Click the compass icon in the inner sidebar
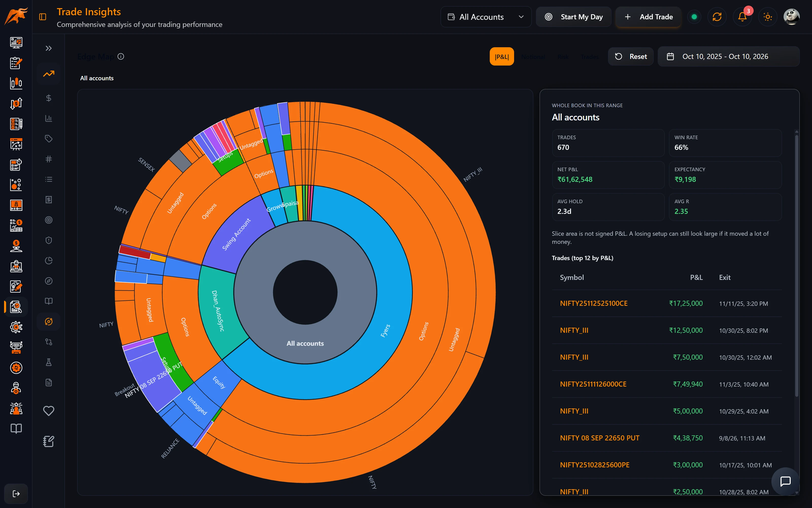This screenshot has height=508, width=812. coord(49,281)
